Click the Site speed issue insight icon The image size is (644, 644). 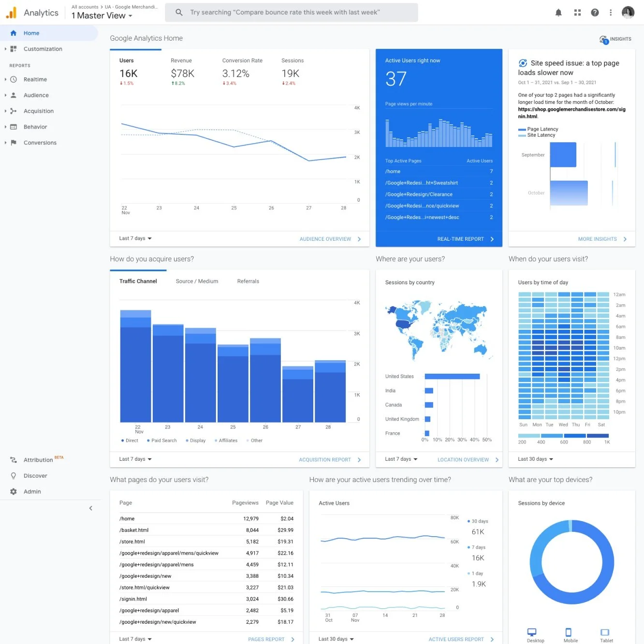point(523,63)
